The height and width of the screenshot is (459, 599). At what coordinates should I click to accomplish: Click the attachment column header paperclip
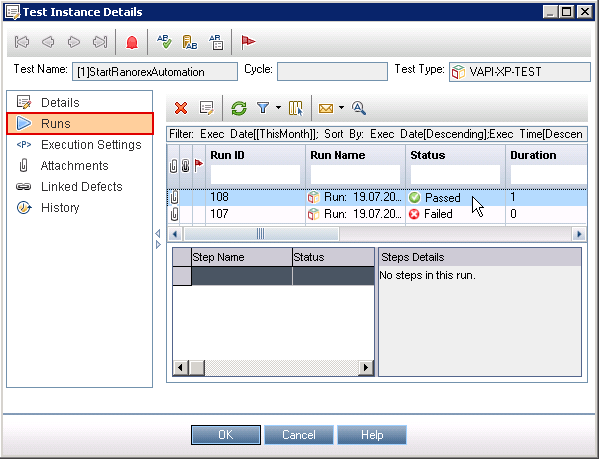coord(173,166)
